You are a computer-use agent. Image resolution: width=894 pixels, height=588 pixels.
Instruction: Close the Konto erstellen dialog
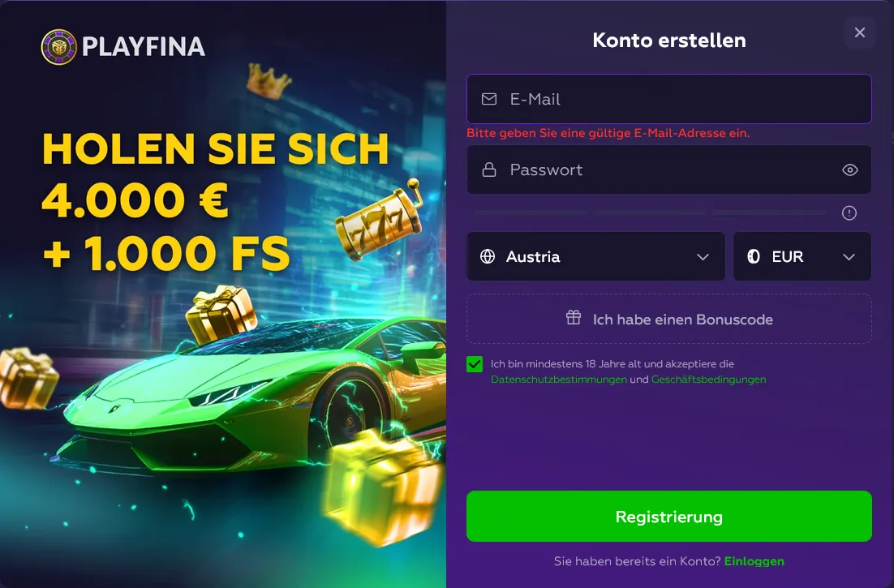pyautogui.click(x=860, y=32)
